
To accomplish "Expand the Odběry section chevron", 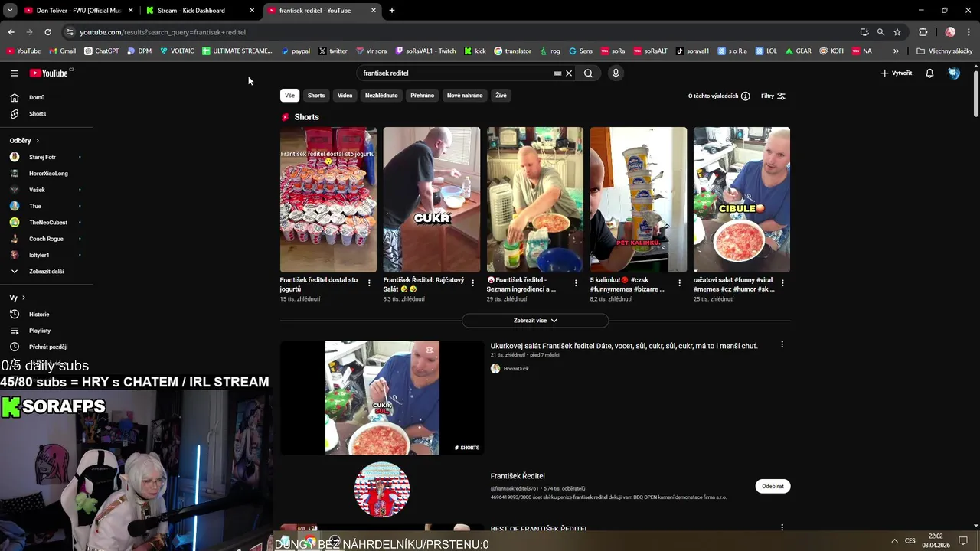I will coord(37,141).
